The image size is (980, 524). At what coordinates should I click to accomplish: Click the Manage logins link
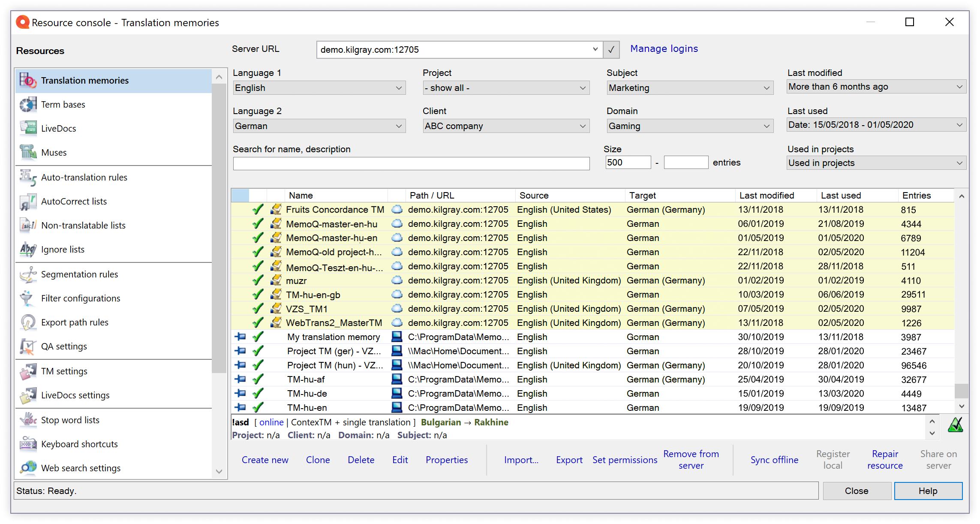664,49
